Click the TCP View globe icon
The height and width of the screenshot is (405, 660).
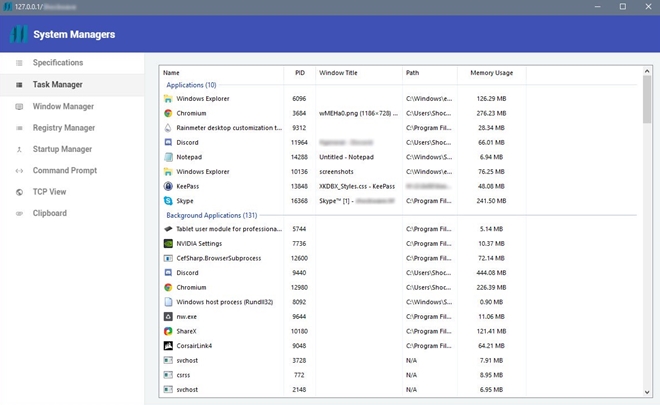19,192
